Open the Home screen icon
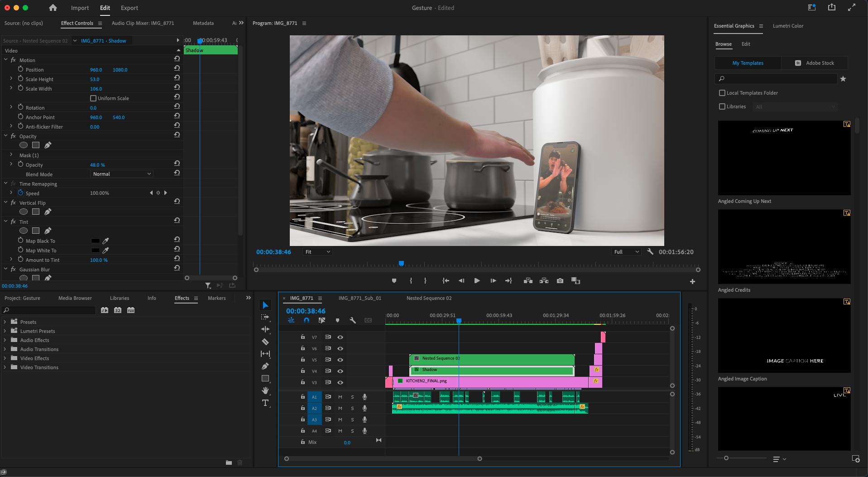 pyautogui.click(x=53, y=8)
